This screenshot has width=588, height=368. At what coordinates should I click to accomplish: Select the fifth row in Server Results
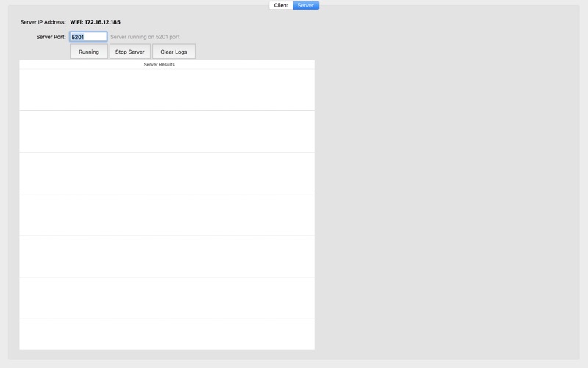point(167,257)
